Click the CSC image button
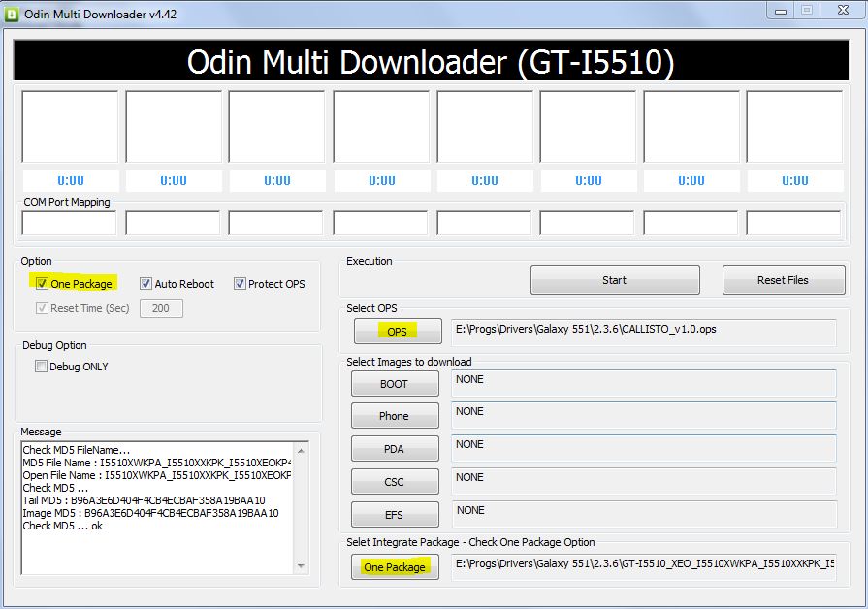The height and width of the screenshot is (609, 868). click(395, 482)
